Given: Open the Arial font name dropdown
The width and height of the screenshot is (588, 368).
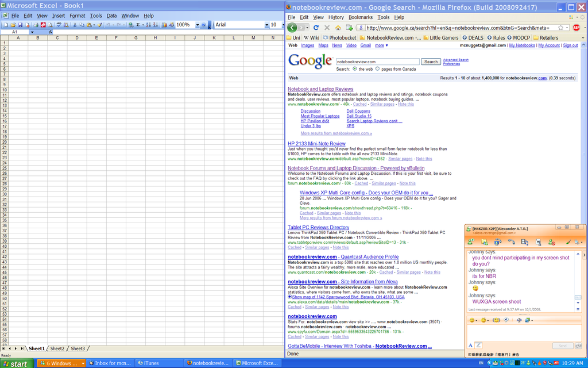Looking at the screenshot, I should point(266,25).
